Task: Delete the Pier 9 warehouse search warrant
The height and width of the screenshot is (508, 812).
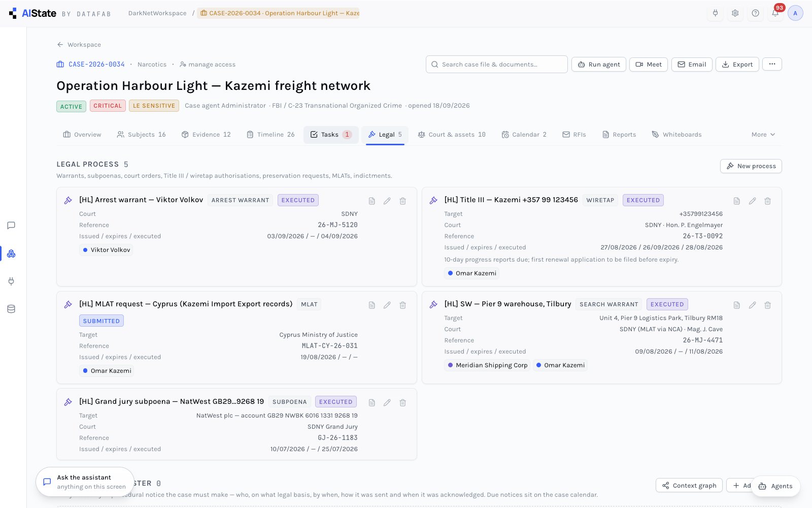Action: coord(767,305)
